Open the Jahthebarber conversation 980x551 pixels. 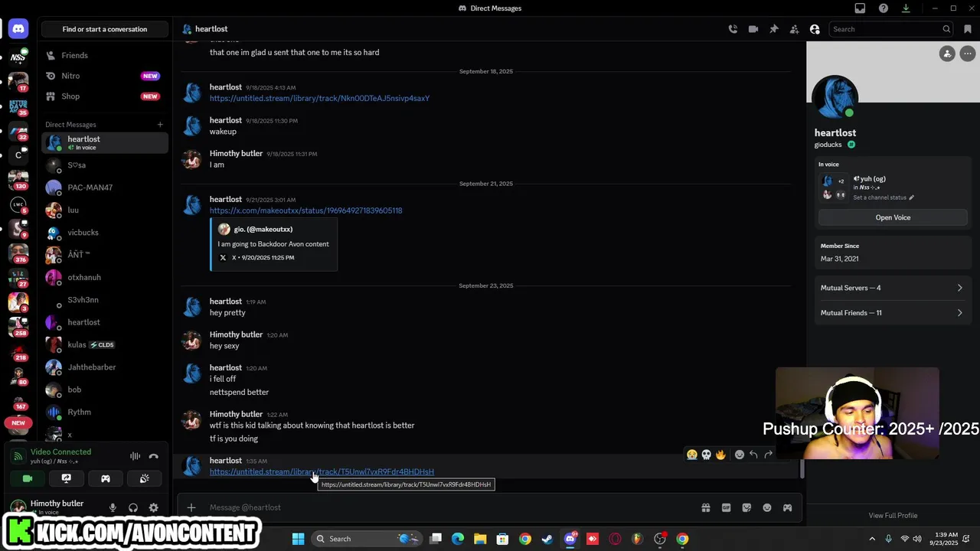105,367
